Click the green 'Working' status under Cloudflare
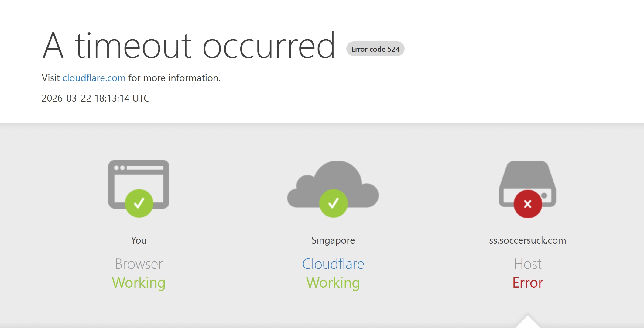This screenshot has width=644, height=332. [x=333, y=282]
